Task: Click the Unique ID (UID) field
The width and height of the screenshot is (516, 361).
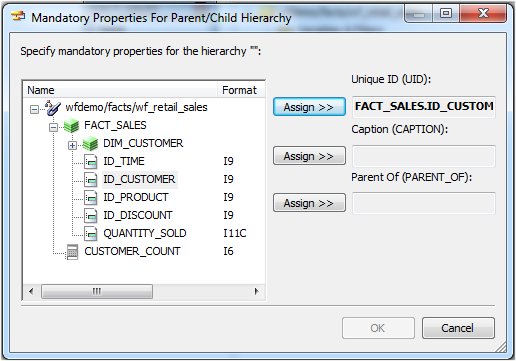Action: point(424,107)
